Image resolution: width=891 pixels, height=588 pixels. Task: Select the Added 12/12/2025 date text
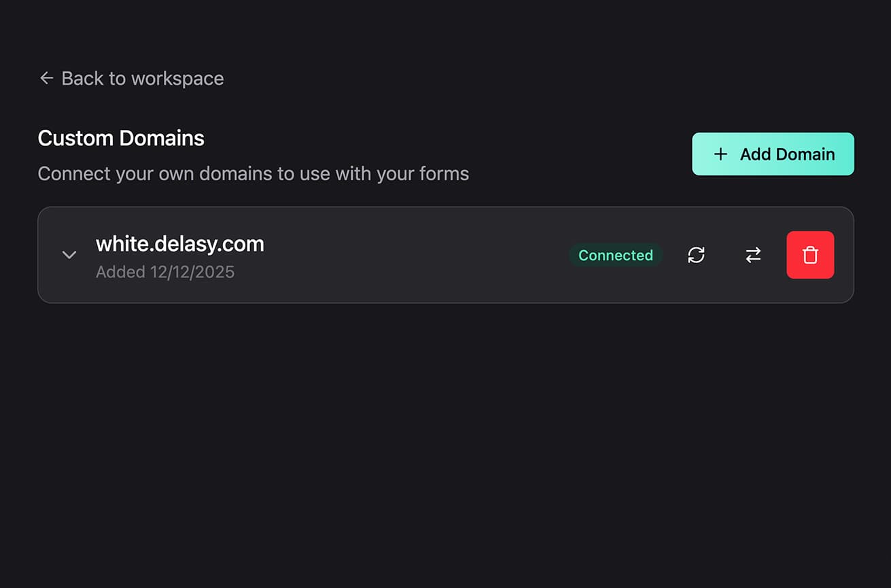[x=165, y=272]
